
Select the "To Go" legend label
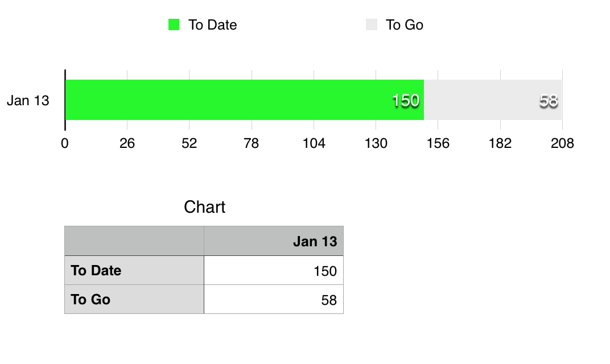pos(404,25)
